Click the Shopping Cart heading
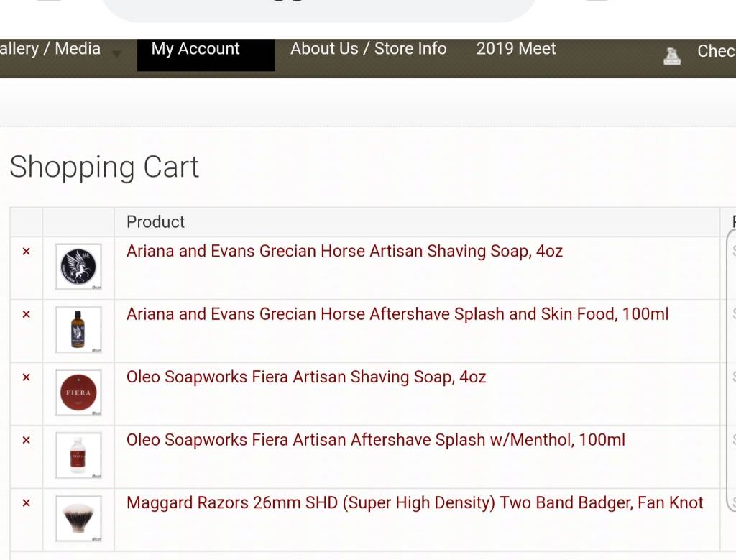Screen dimensions: 736x560 click(104, 167)
